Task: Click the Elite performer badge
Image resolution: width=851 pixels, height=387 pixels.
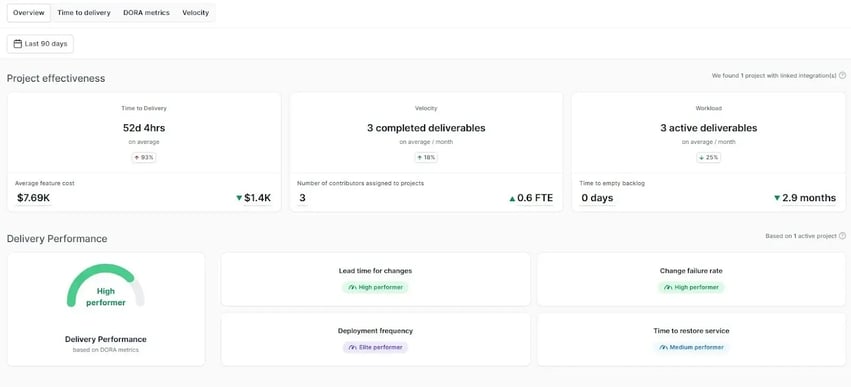Action: click(x=375, y=347)
